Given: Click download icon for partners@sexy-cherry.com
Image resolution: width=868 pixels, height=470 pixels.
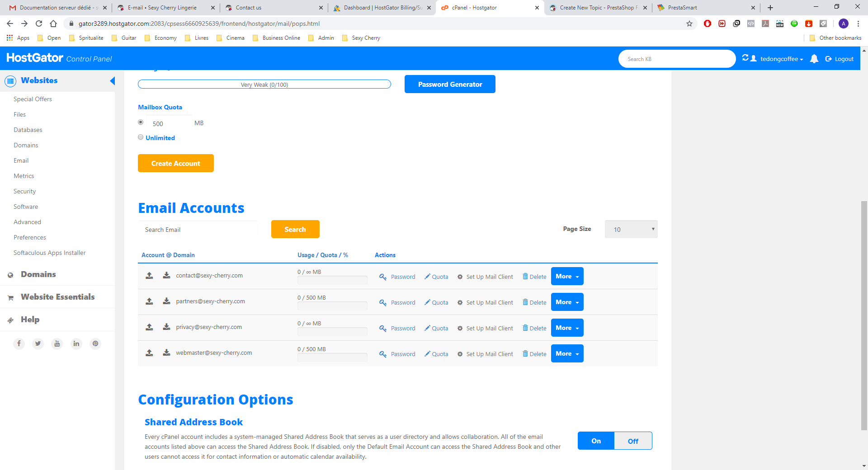Looking at the screenshot, I should click(x=167, y=301).
